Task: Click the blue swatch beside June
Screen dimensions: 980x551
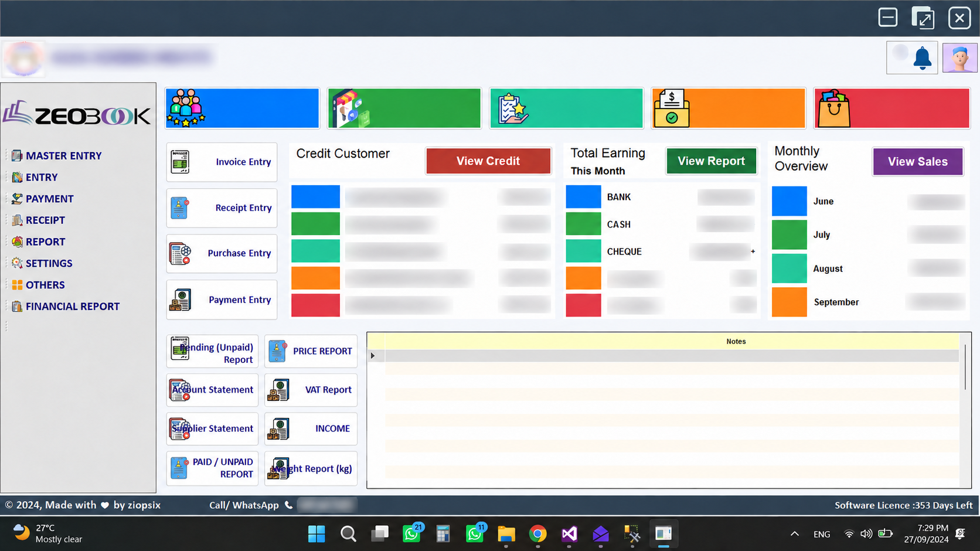Action: pyautogui.click(x=790, y=201)
